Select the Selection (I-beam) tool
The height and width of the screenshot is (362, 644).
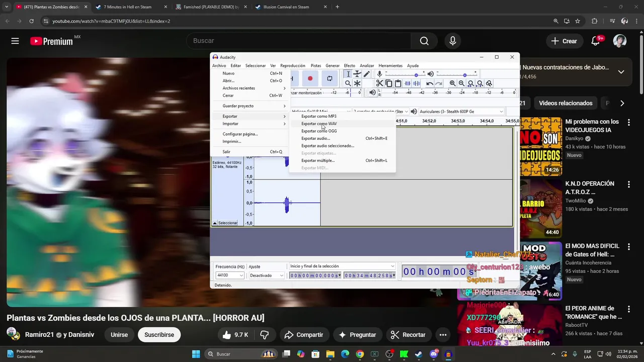(x=348, y=74)
